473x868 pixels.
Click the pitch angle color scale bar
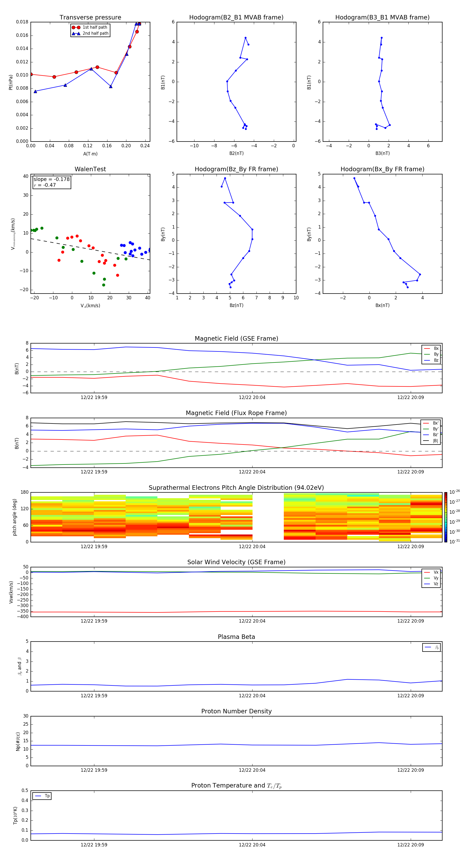coord(446,517)
